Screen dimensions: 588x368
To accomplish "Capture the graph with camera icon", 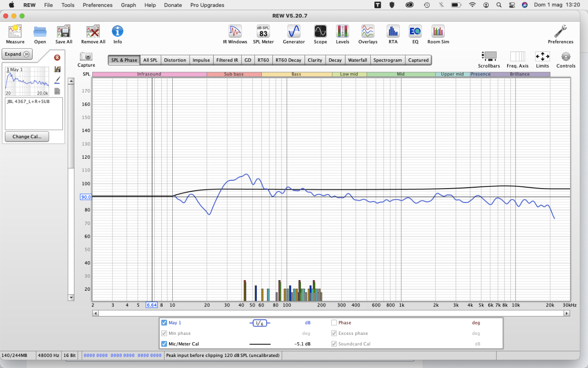I will click(86, 59).
